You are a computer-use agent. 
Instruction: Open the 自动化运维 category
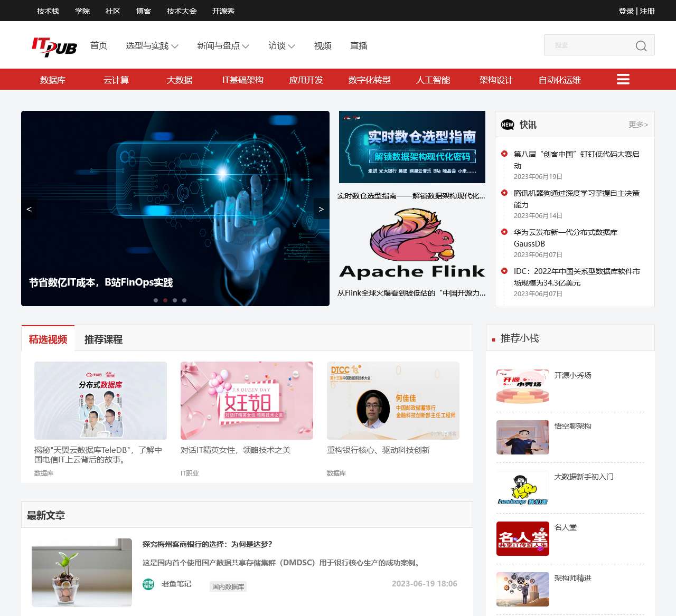(560, 80)
